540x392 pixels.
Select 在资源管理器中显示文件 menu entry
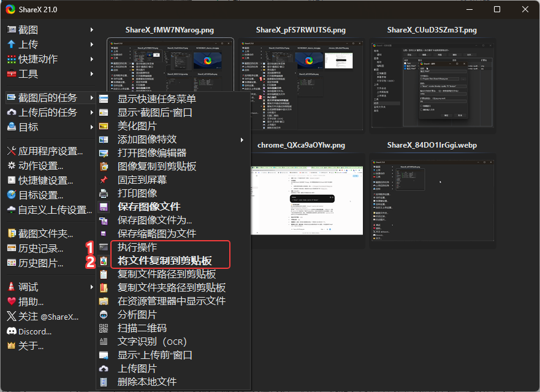coord(173,301)
